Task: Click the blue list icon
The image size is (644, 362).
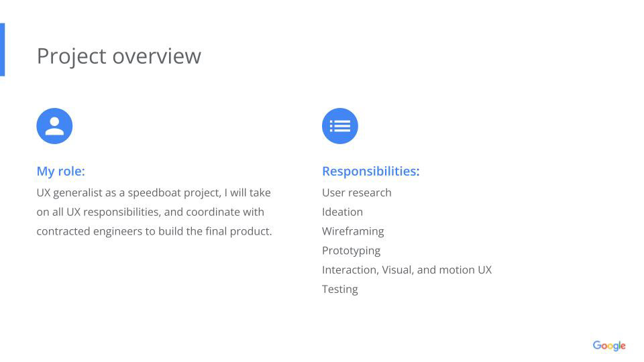Action: pos(340,126)
